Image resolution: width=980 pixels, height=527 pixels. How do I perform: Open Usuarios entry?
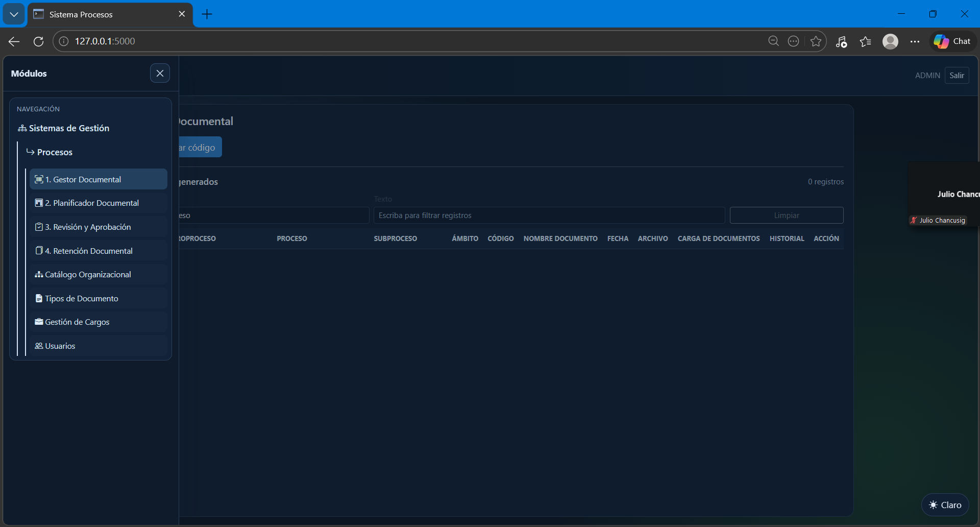pyautogui.click(x=99, y=346)
